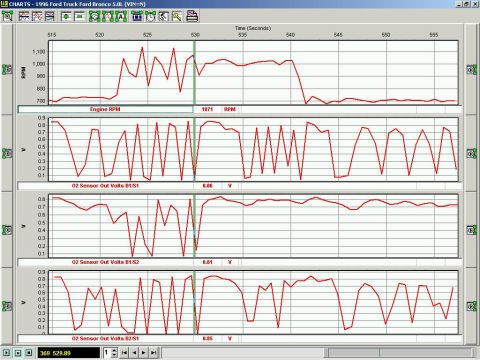Click the green-handled toolbar icon showing letter A
The width and height of the screenshot is (480, 360).
click(x=121, y=16)
